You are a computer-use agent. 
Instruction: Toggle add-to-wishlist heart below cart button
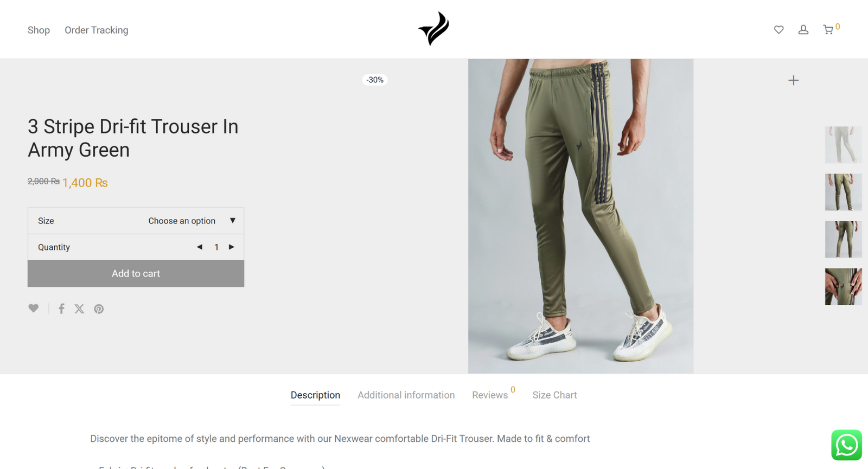(34, 308)
